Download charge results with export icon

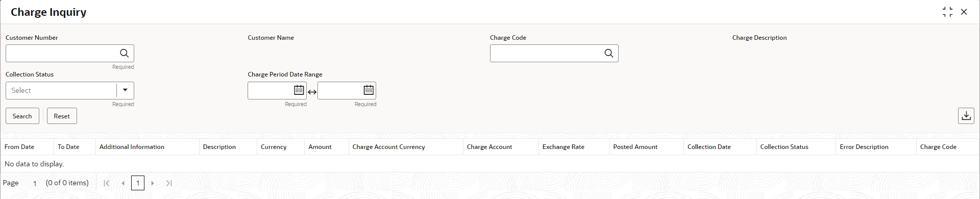(x=966, y=116)
